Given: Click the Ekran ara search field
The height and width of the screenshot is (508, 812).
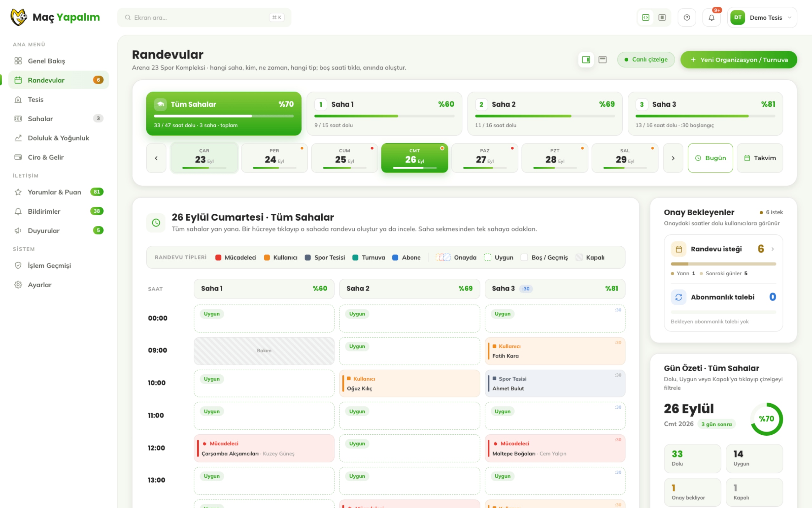Looking at the screenshot, I should tap(204, 17).
